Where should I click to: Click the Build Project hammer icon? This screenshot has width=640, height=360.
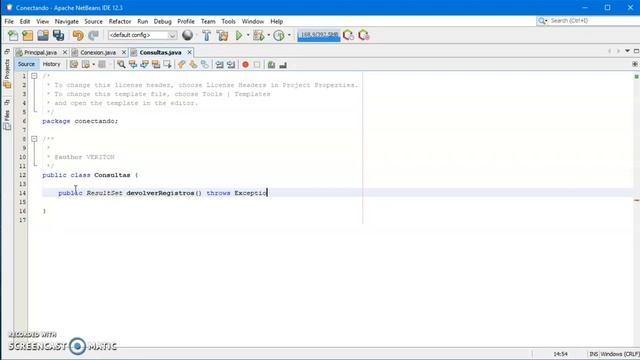[x=207, y=36]
